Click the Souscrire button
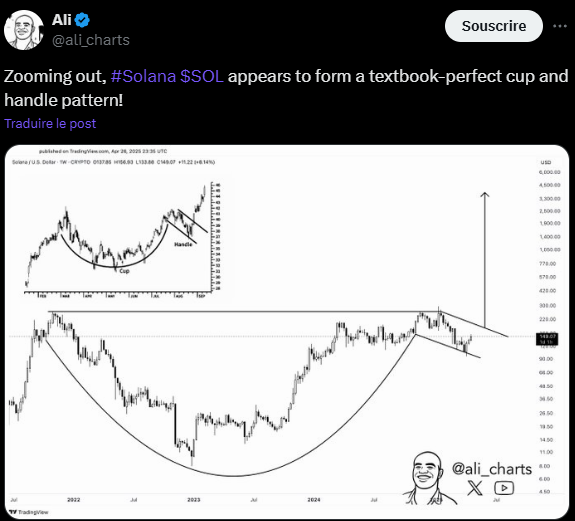The height and width of the screenshot is (521, 575). (x=494, y=26)
